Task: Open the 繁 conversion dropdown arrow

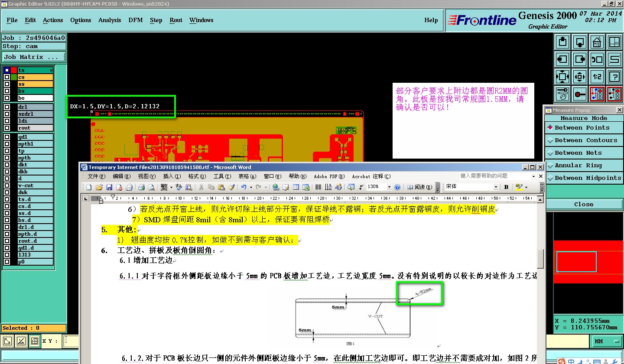Action: tap(172, 187)
